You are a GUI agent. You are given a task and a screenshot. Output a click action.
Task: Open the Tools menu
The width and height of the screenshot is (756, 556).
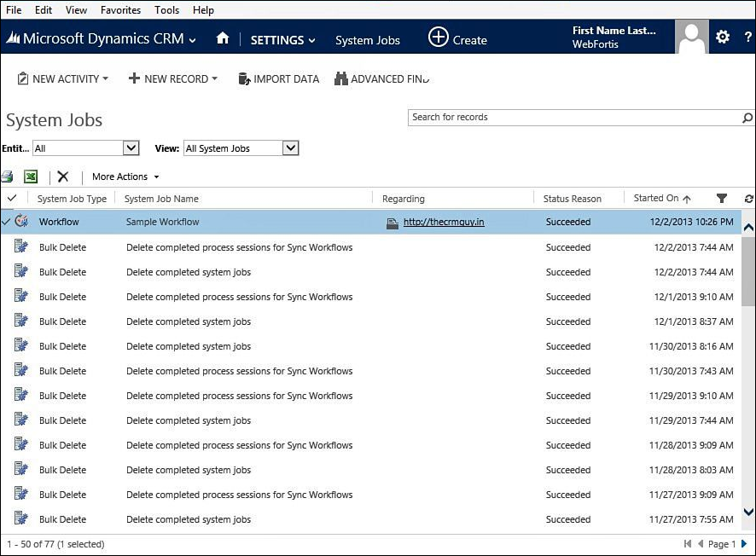coord(167,10)
